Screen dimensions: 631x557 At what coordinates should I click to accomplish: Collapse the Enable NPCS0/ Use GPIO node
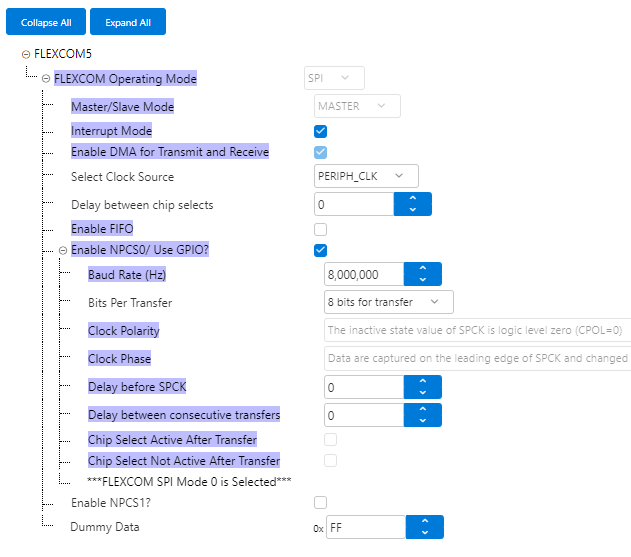[63, 250]
